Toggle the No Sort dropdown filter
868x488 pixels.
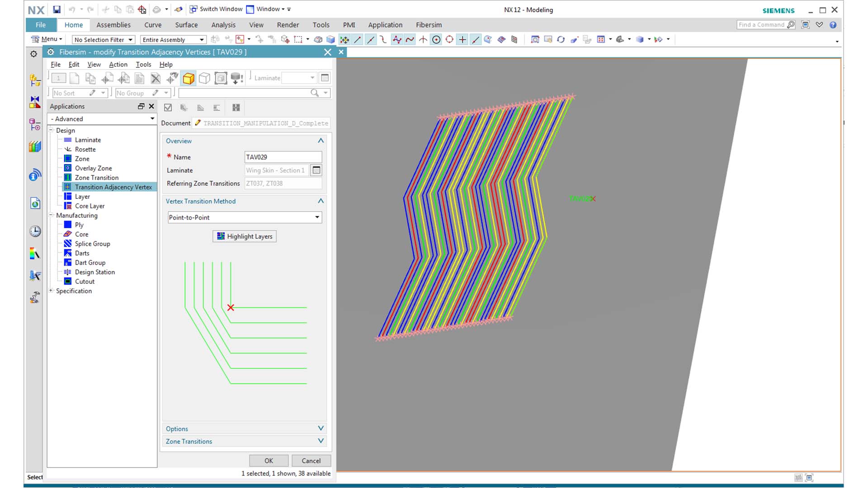point(101,92)
